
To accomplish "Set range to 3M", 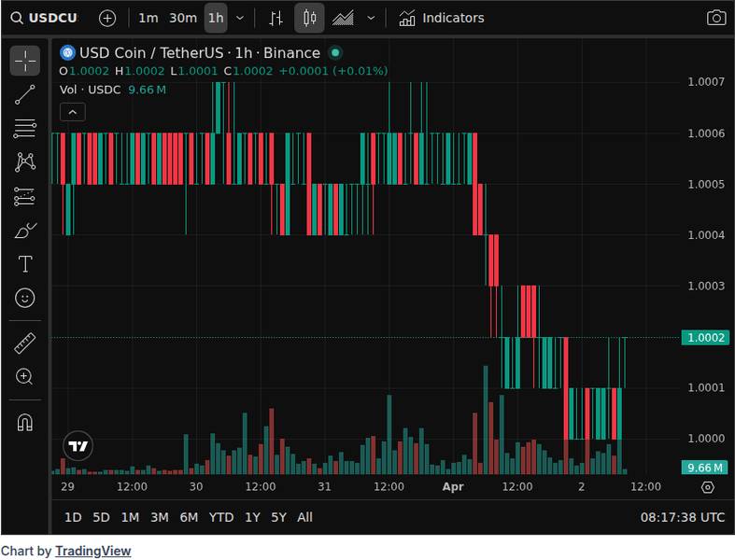I will click(160, 517).
